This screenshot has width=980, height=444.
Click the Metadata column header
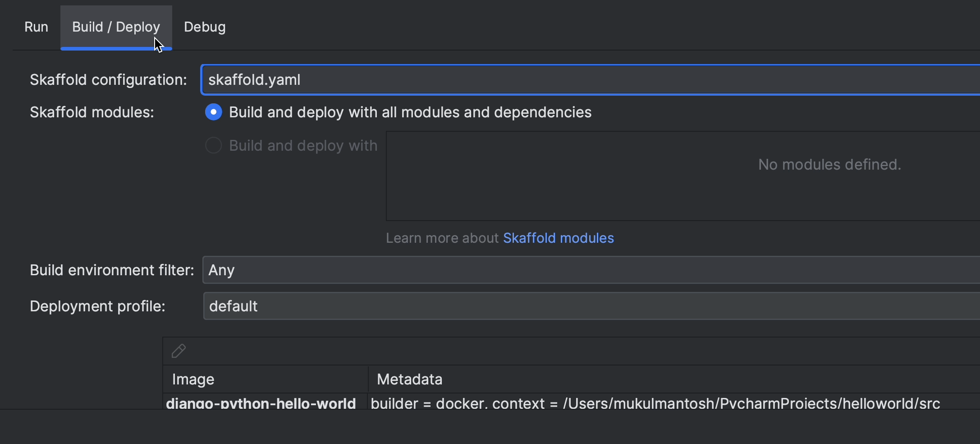[x=674, y=379]
